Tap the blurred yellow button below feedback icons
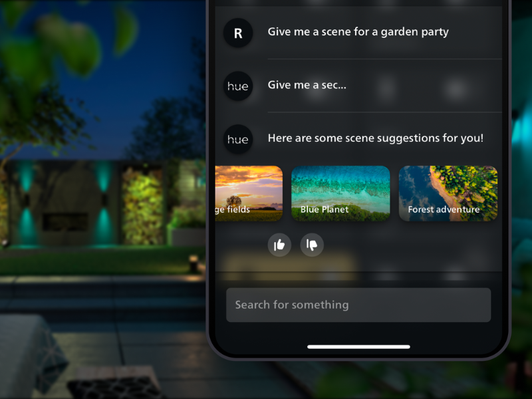 coord(289,265)
